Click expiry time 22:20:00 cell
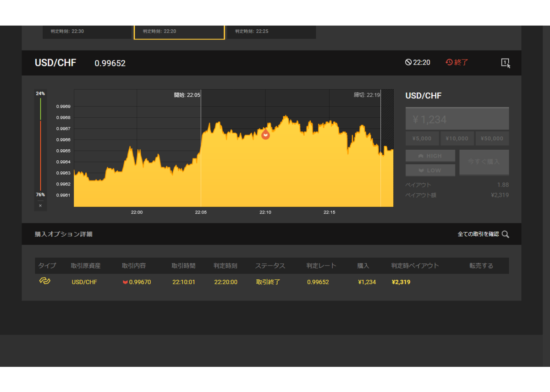 (225, 282)
